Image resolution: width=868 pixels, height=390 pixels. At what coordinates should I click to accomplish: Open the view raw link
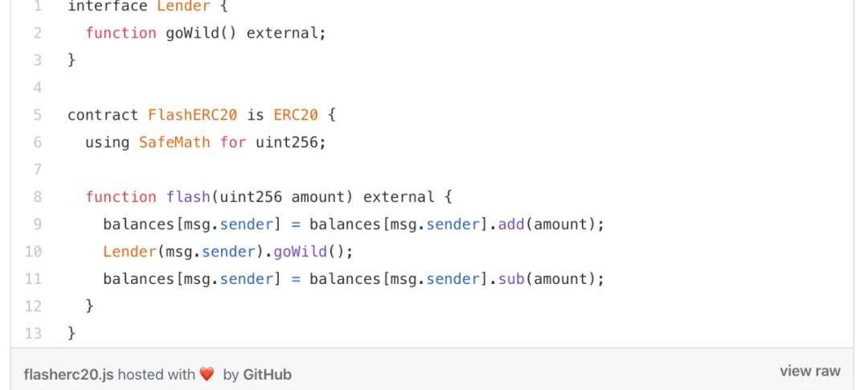(809, 371)
